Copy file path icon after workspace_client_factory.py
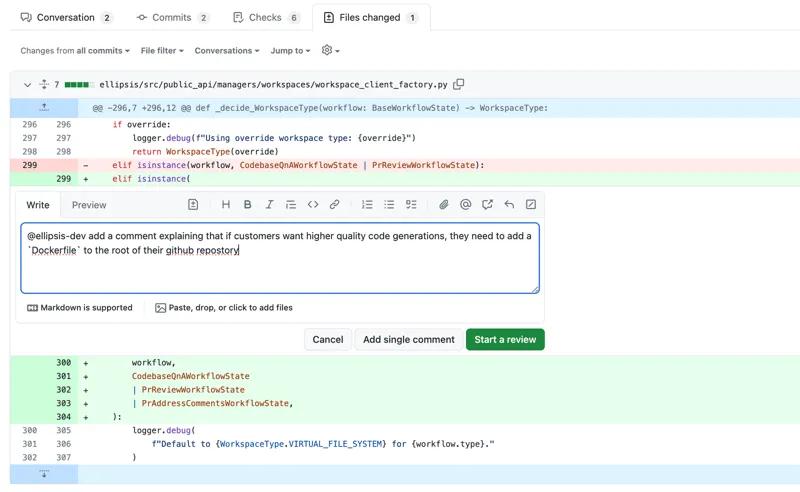800x492 pixels. coord(459,84)
